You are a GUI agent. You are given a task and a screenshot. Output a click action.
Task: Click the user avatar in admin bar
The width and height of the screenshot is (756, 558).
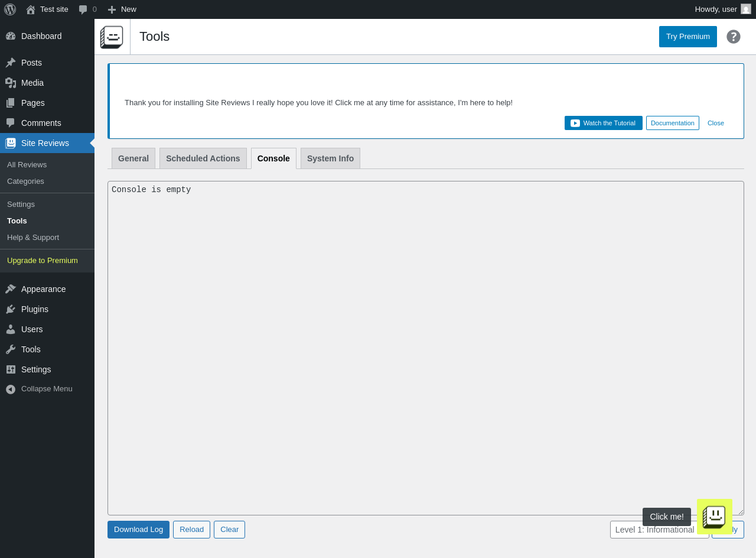(x=746, y=9)
